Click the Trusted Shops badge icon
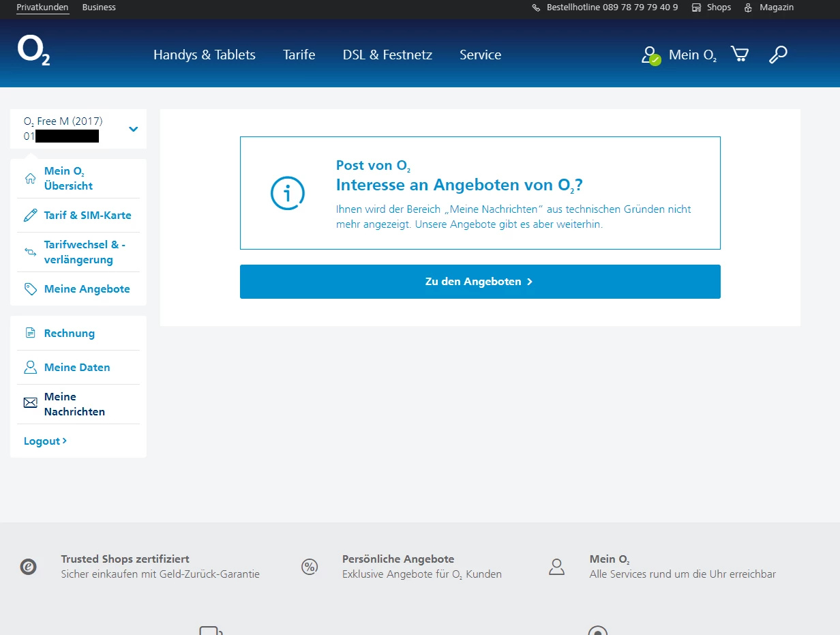 (28, 567)
